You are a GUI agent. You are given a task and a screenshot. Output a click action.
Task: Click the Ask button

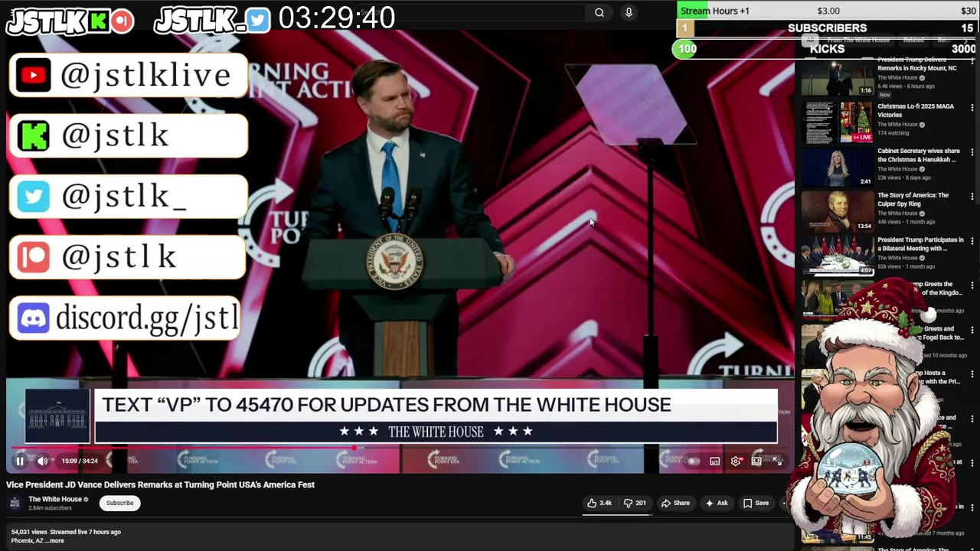tap(717, 503)
